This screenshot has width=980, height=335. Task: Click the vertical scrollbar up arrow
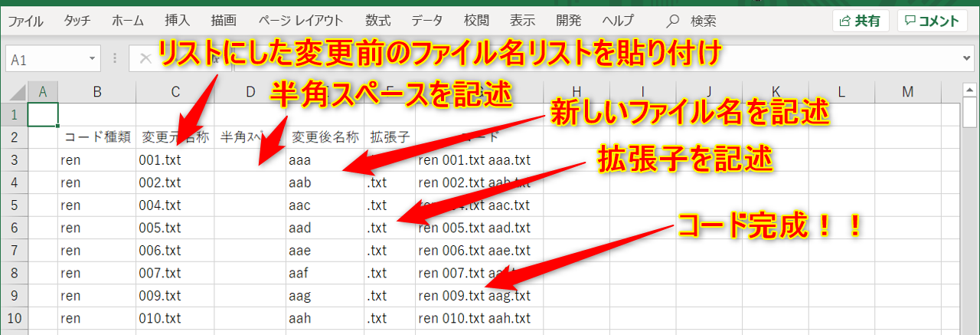coord(970,89)
